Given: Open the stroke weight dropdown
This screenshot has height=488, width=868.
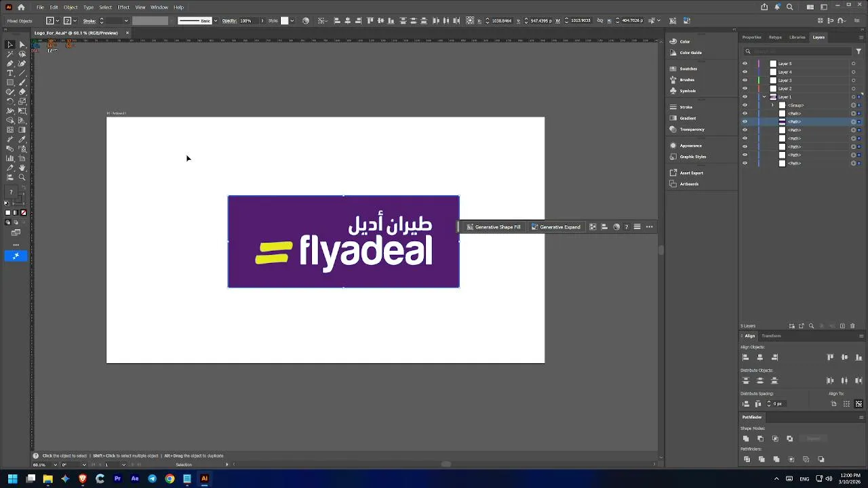Looking at the screenshot, I should pos(126,20).
